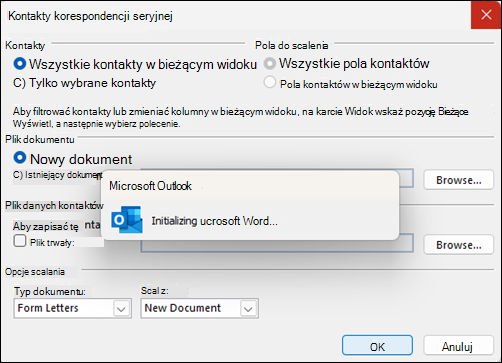Click the Microsoft Outlook popup title
Screen dimensions: 502x363
click(x=150, y=186)
